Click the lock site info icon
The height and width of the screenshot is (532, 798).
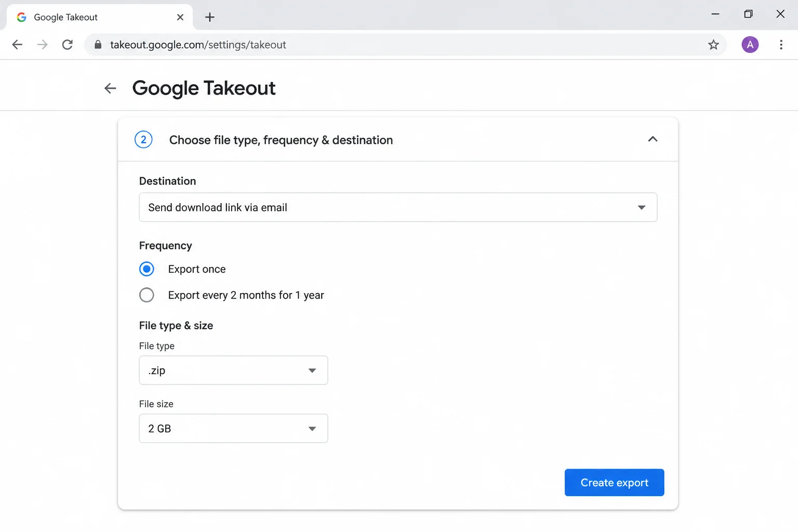[98, 45]
